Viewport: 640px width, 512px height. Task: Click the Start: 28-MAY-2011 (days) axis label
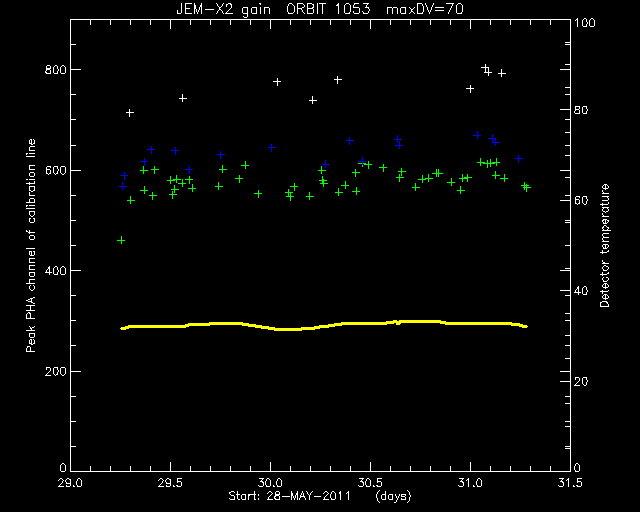(x=320, y=496)
